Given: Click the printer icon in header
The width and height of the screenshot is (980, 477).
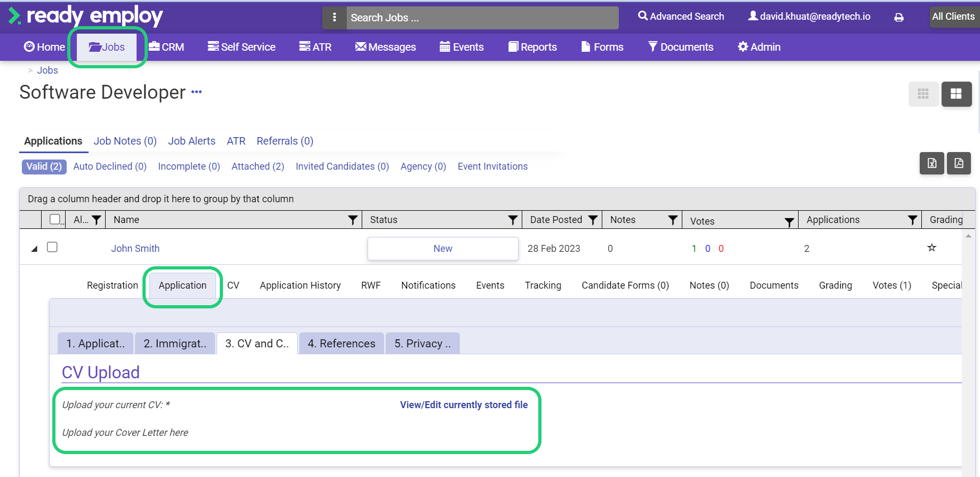Looking at the screenshot, I should [899, 18].
